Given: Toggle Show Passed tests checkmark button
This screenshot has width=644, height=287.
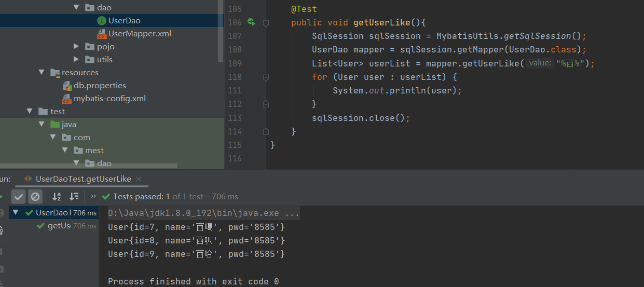Looking at the screenshot, I should pos(19,196).
